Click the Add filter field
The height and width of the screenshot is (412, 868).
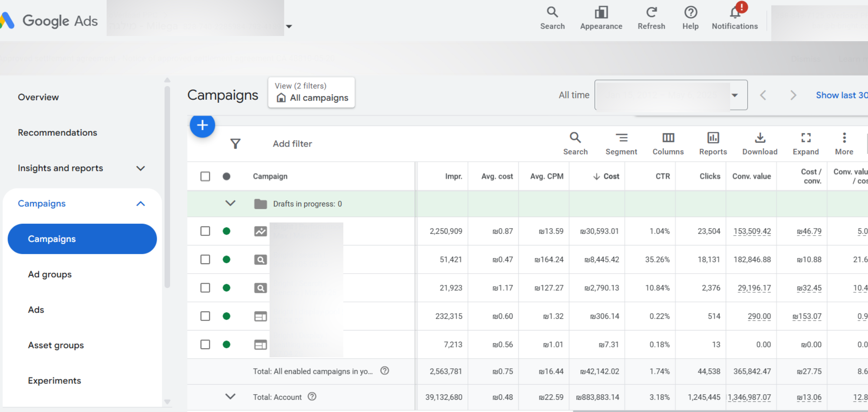[x=292, y=144]
